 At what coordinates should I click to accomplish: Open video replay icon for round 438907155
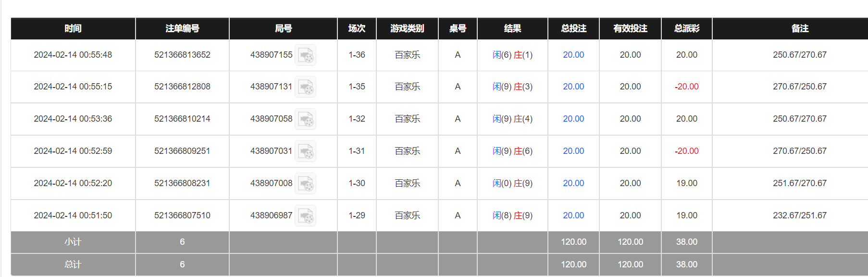click(305, 55)
